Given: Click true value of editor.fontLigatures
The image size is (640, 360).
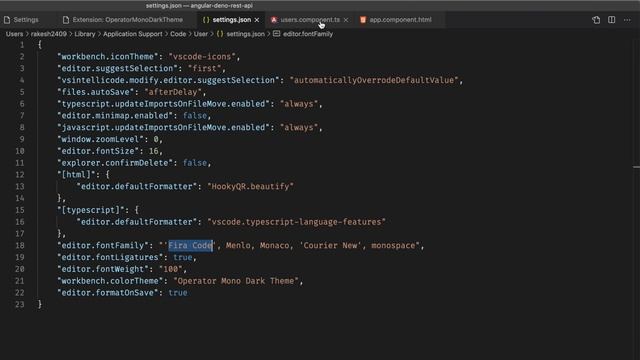Looking at the screenshot, I should pyautogui.click(x=182, y=258).
